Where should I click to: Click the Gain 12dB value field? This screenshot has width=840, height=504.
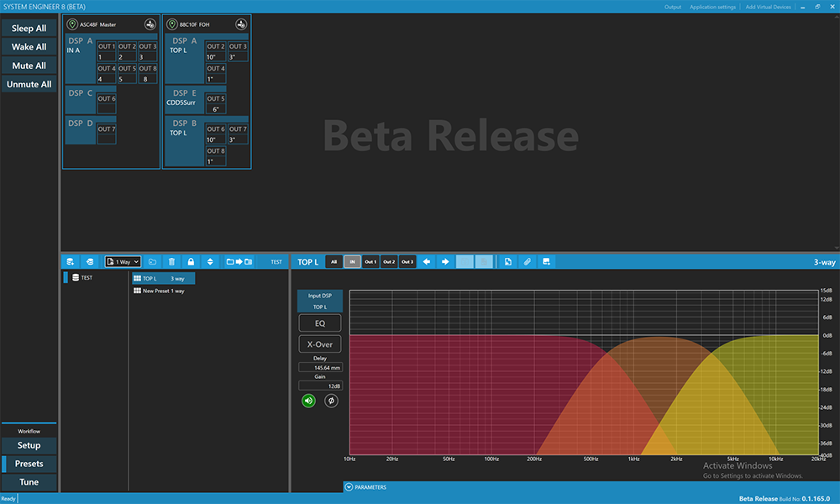tap(320, 386)
